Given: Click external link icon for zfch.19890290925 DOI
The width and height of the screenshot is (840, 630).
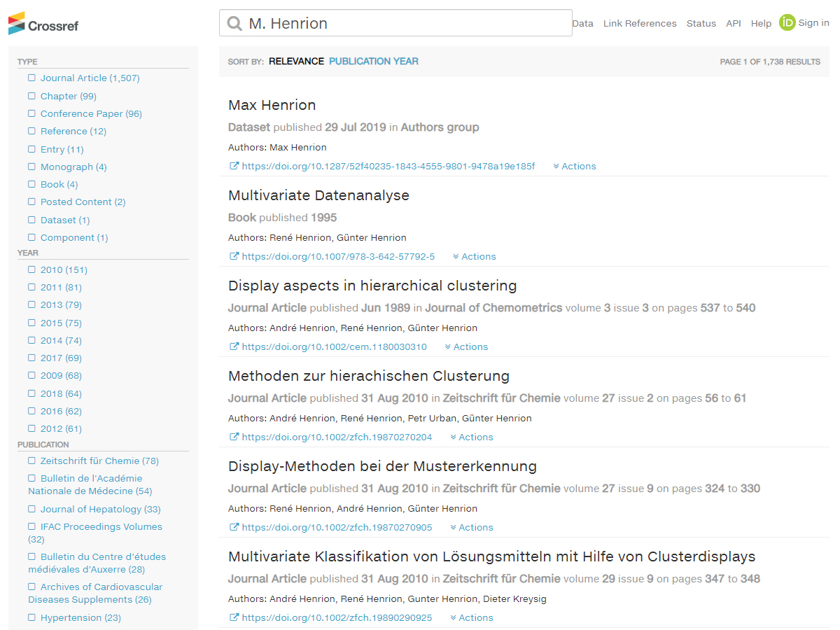Looking at the screenshot, I should (x=234, y=618).
